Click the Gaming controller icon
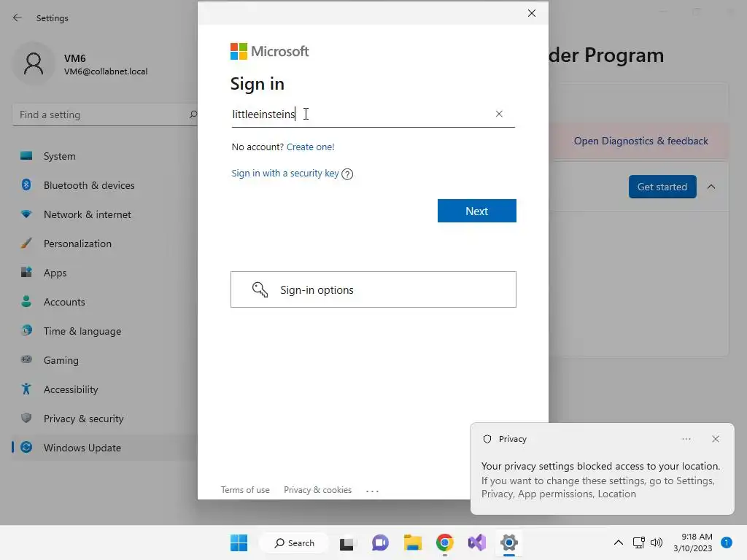 tap(26, 359)
